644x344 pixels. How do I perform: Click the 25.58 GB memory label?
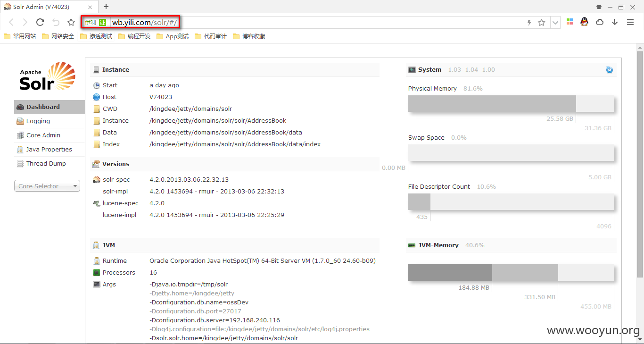pos(560,119)
